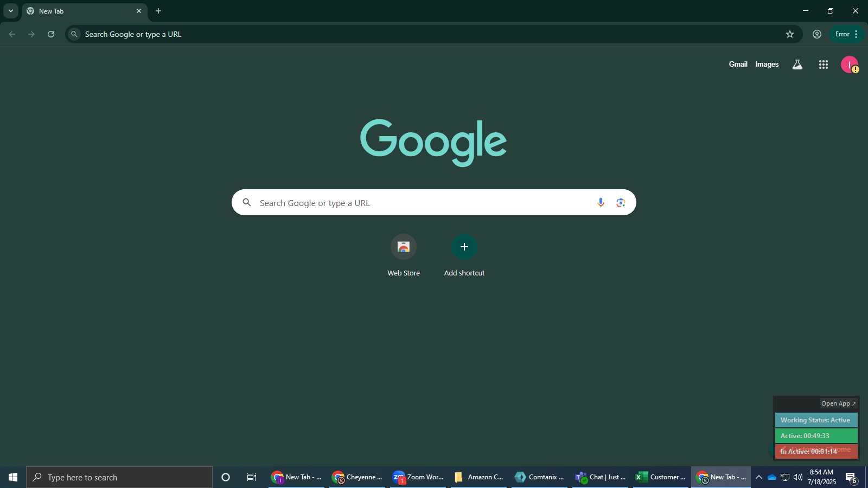The height and width of the screenshot is (488, 868).
Task: Open Cortana circle icon
Action: click(226, 477)
